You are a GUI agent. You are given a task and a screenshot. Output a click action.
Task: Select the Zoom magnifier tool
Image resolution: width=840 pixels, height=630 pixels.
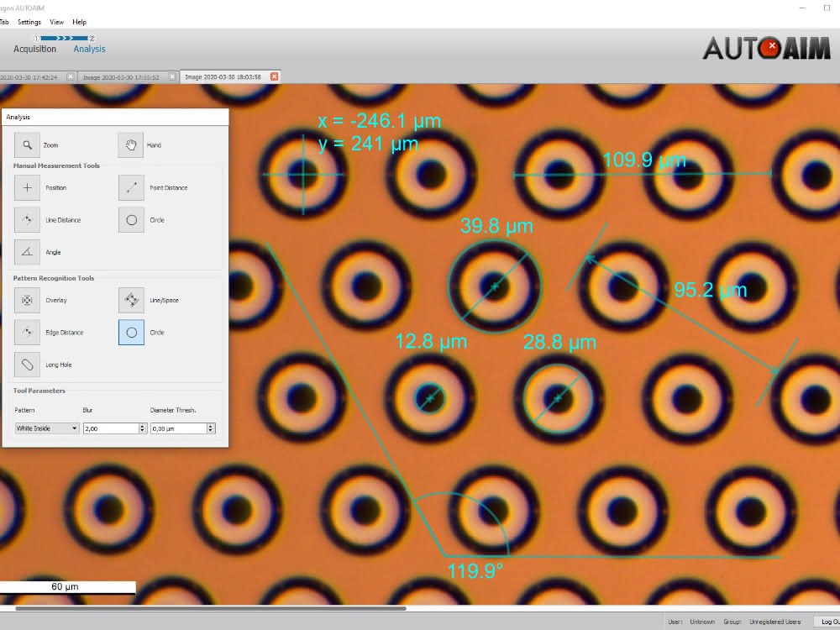[27, 145]
